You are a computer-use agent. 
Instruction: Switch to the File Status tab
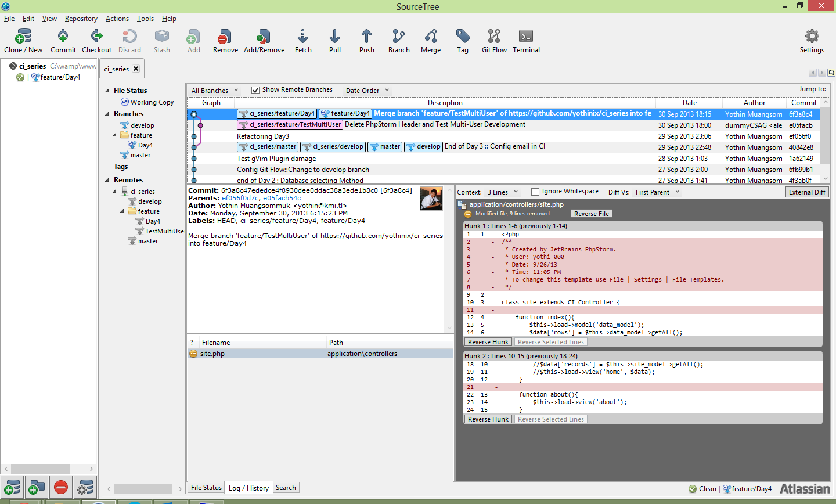[206, 488]
